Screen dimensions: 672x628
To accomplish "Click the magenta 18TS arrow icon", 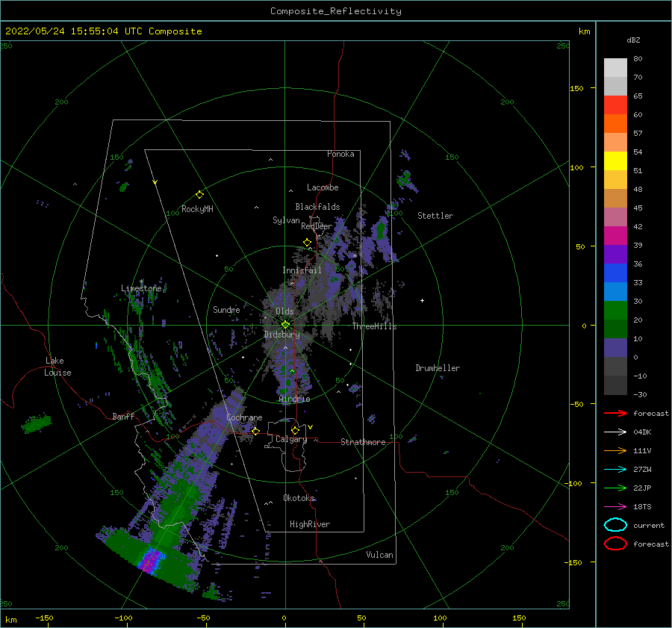I will pos(615,507).
